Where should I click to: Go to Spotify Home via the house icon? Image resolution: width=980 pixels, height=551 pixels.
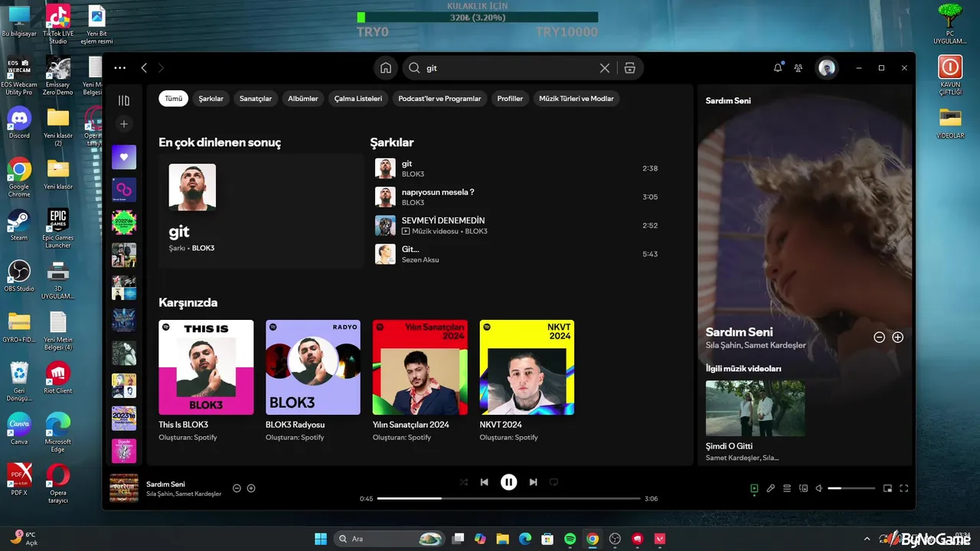pyautogui.click(x=386, y=68)
